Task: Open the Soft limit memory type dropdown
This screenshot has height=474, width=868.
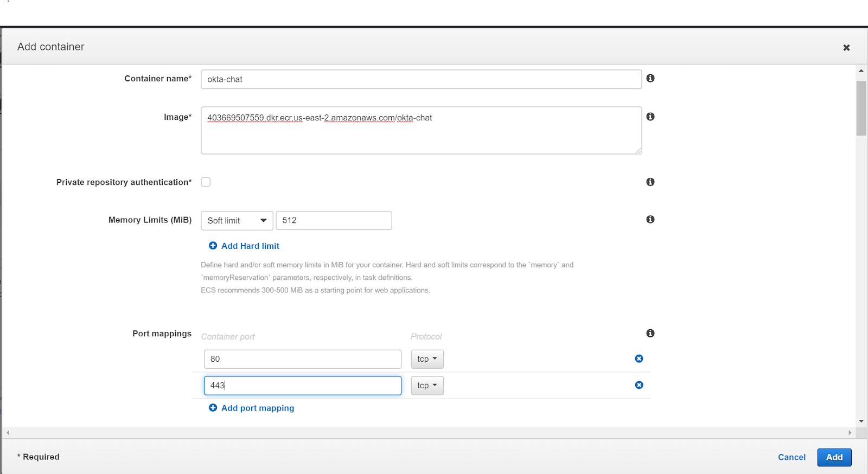Action: pos(237,221)
